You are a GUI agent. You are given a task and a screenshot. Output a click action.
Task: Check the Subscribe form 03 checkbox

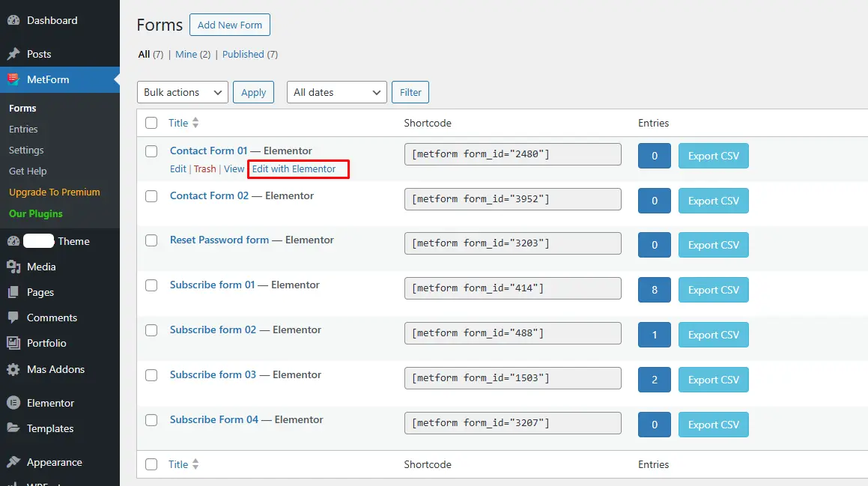tap(151, 374)
